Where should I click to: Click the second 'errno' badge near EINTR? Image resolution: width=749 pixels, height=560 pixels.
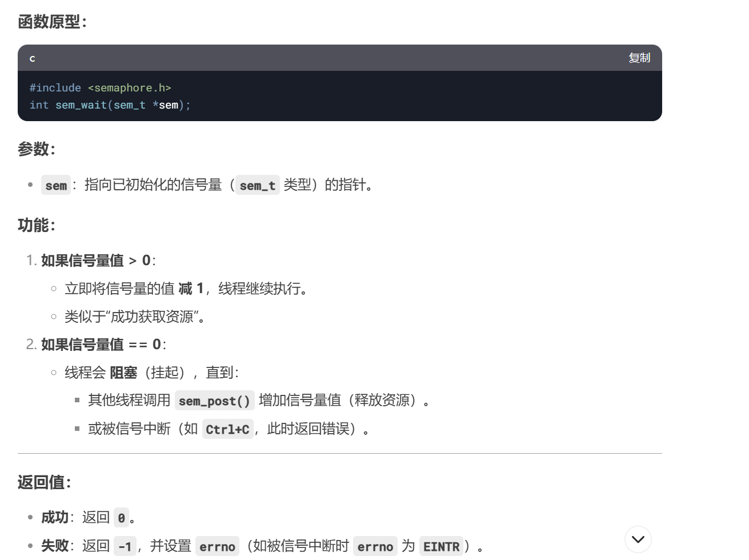(375, 546)
